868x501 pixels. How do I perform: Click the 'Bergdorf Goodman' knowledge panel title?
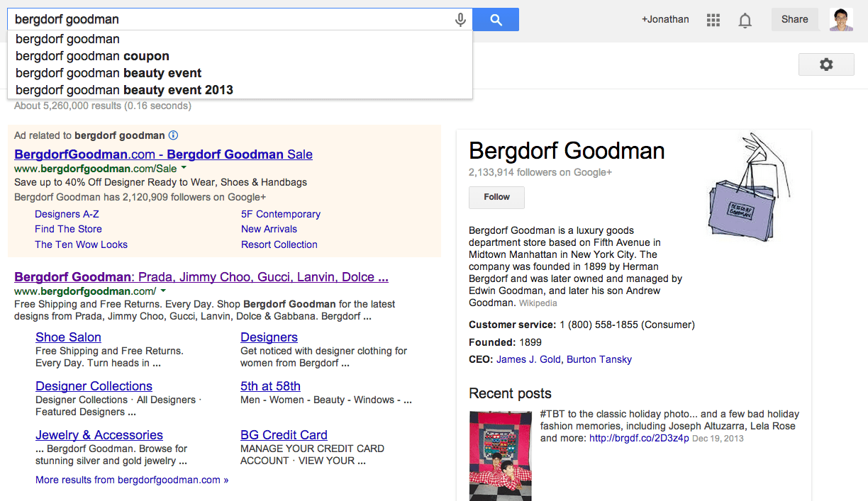click(567, 150)
